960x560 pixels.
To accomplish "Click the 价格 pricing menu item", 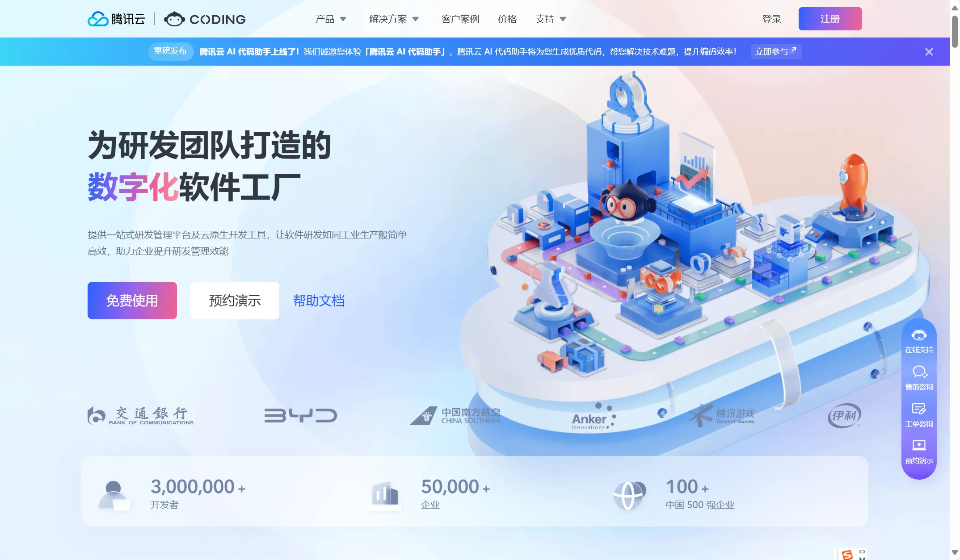I will point(508,18).
